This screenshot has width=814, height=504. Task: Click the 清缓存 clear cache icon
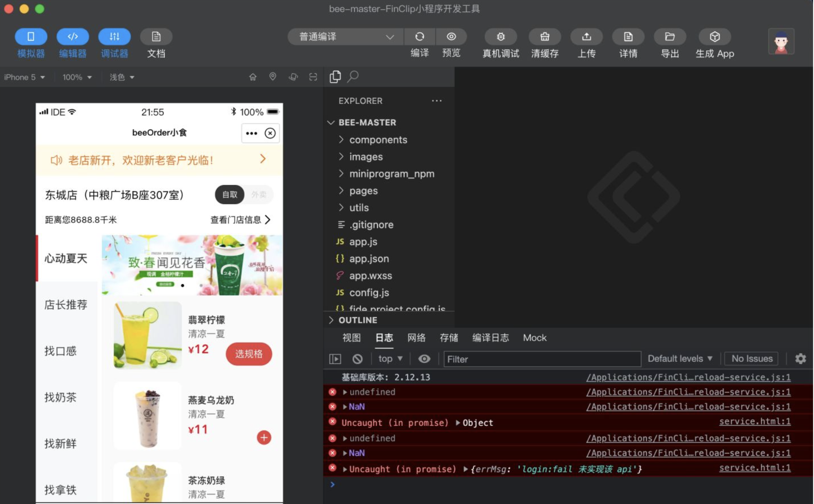click(x=545, y=37)
